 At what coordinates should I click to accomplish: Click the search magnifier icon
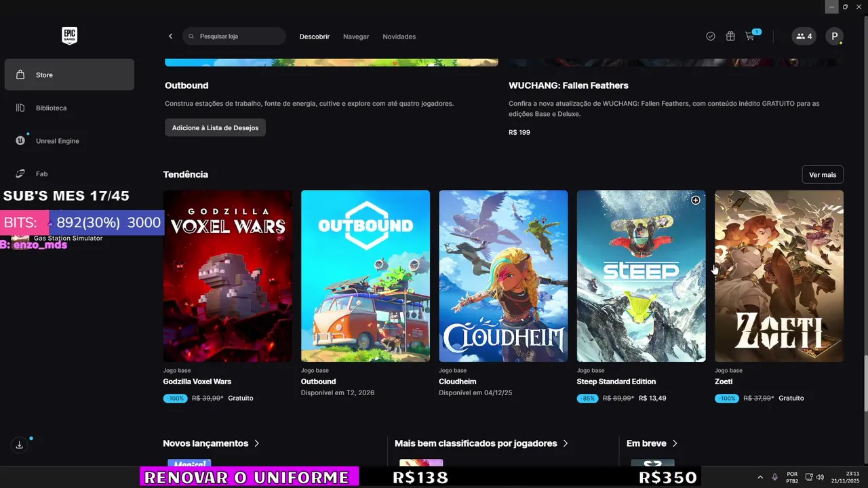click(x=191, y=37)
